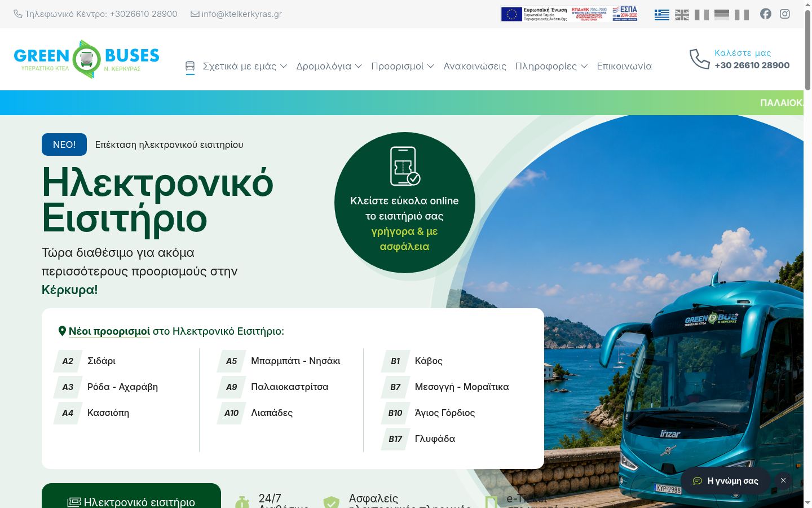Click the large phone handset icon near Καλέστε μας
Viewport: 812px width, 508px height.
[699, 59]
